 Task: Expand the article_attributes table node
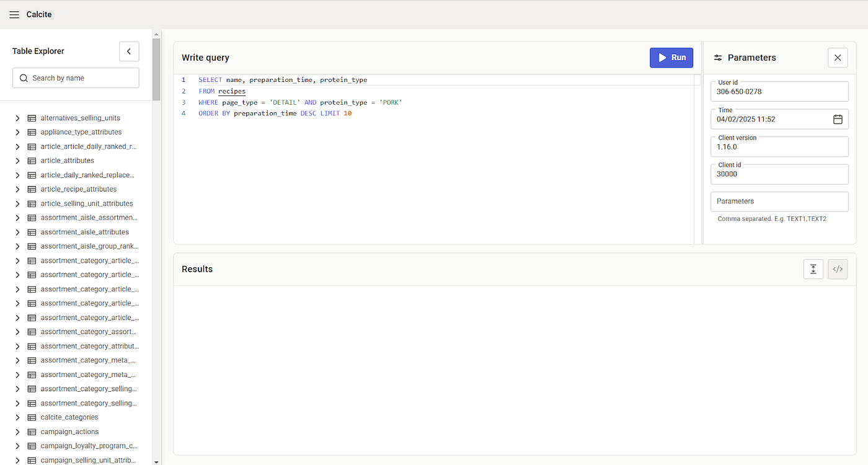(x=18, y=161)
